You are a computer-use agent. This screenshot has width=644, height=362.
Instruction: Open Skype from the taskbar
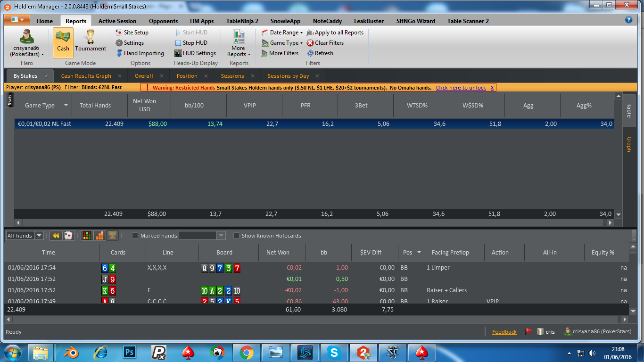335,352
